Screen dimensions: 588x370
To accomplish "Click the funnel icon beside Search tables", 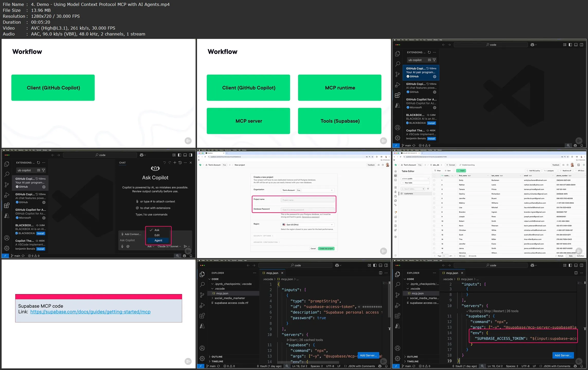I will click(428, 189).
